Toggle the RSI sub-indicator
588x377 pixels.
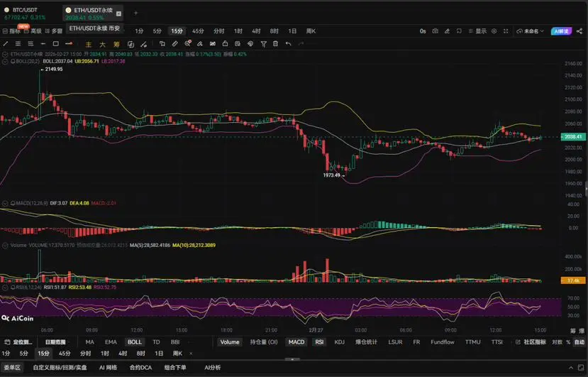pyautogui.click(x=319, y=342)
